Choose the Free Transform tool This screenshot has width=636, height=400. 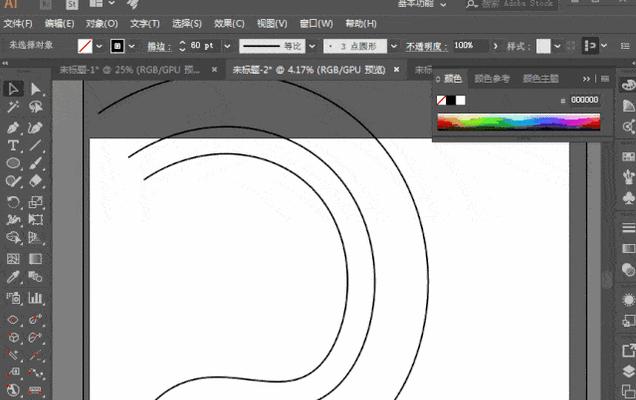[x=35, y=219]
